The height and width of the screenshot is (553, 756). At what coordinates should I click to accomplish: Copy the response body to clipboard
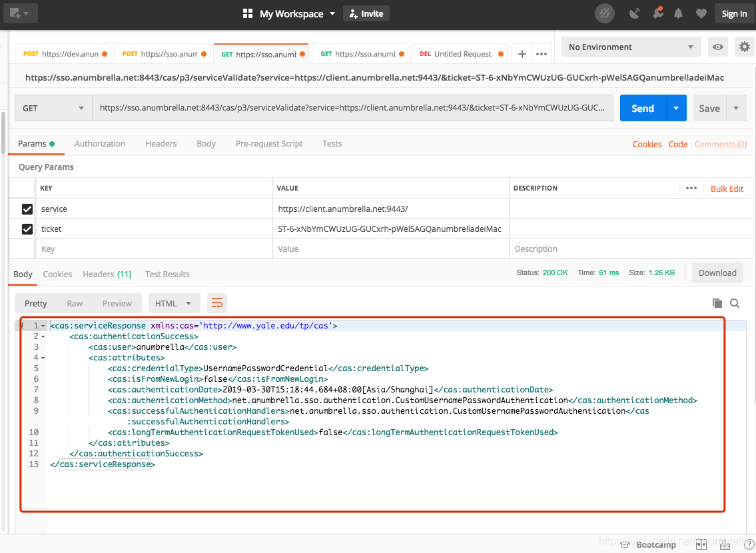point(717,302)
